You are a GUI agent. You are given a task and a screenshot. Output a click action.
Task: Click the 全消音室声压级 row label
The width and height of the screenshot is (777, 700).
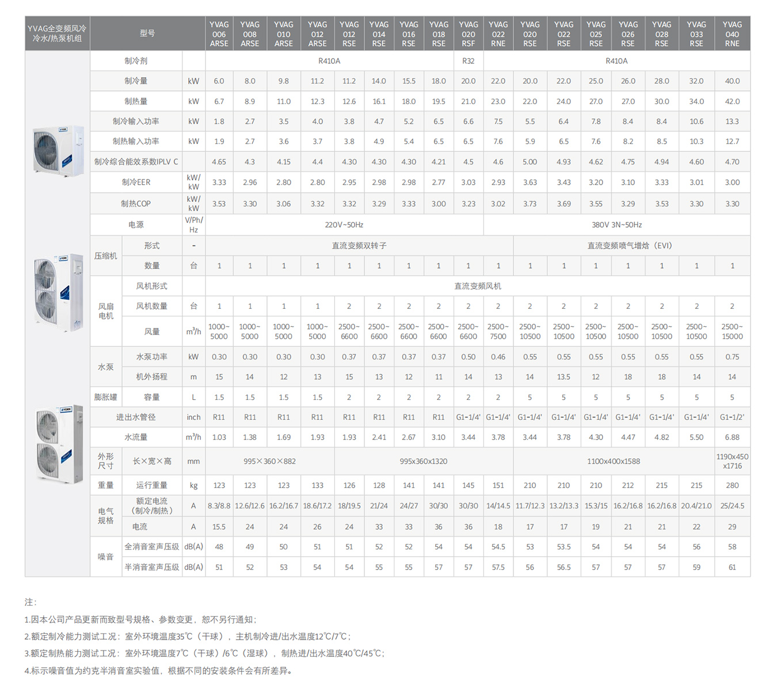[151, 546]
